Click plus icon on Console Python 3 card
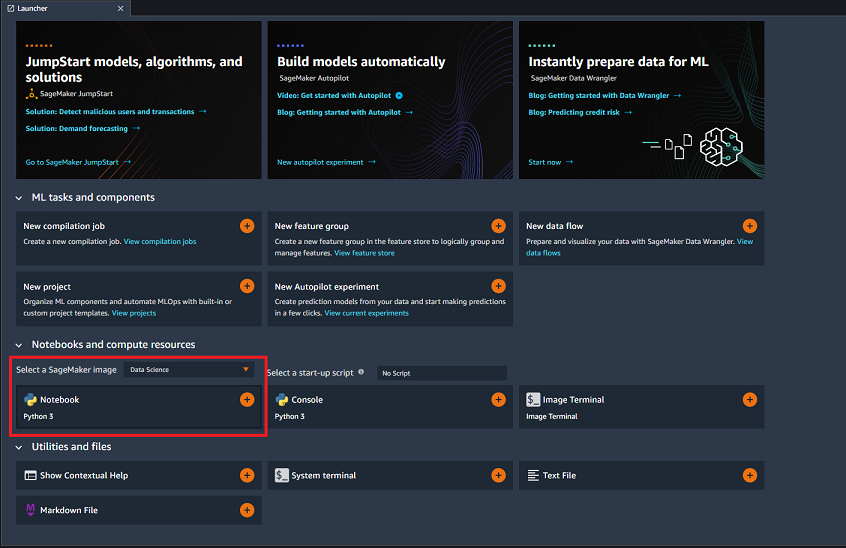 coord(499,400)
